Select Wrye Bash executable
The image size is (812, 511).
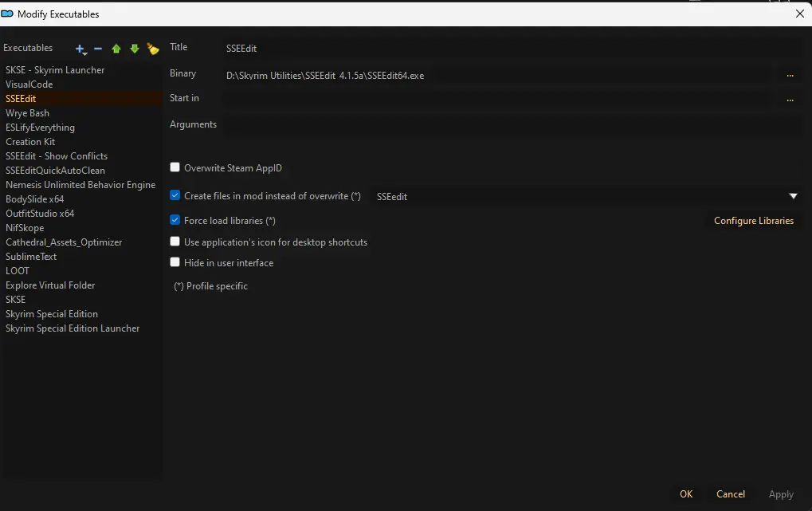81,113
